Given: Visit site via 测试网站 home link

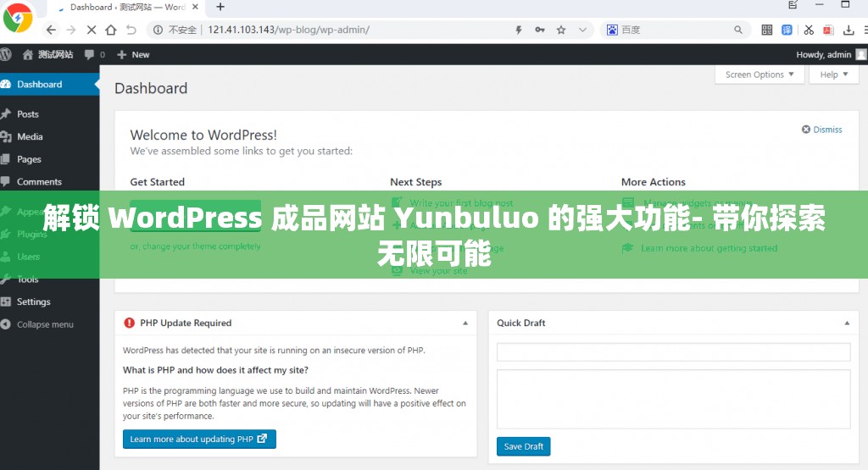Looking at the screenshot, I should [47, 54].
